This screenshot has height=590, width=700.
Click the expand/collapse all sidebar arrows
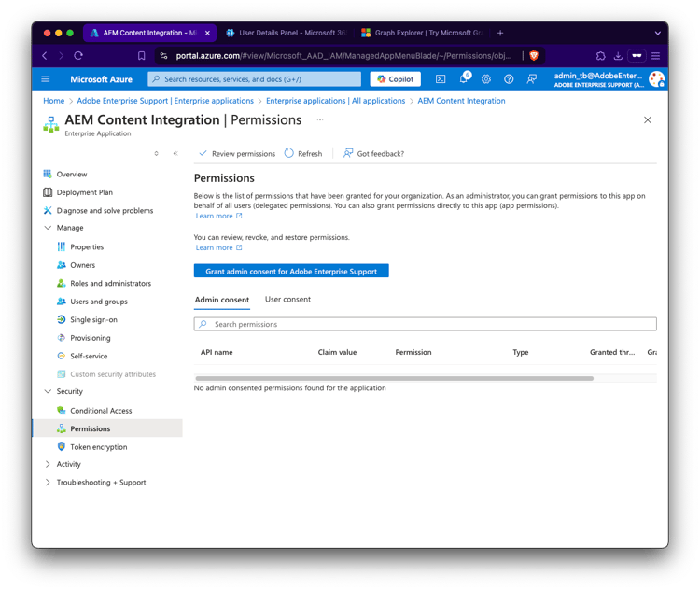pos(156,153)
